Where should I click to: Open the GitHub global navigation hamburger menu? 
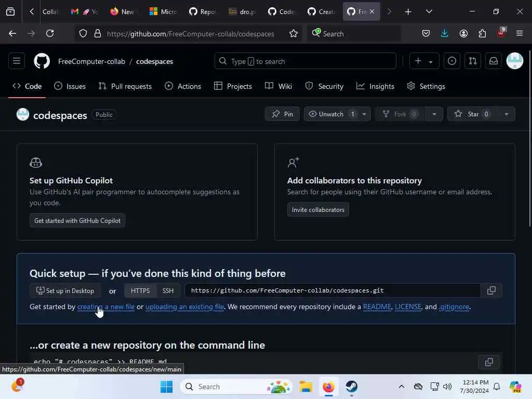click(x=16, y=61)
